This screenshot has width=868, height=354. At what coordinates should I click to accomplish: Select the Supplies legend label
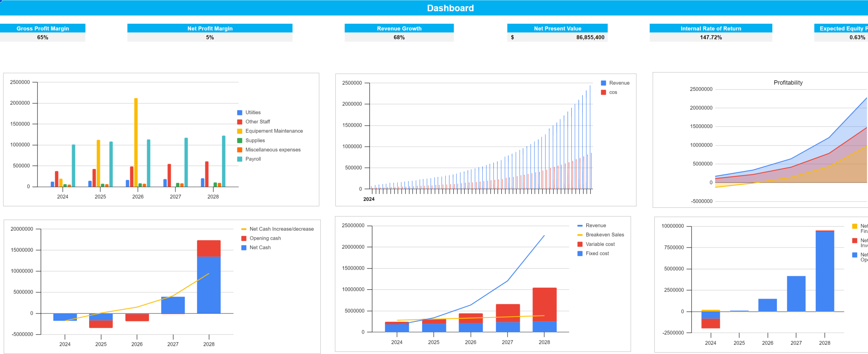click(255, 141)
